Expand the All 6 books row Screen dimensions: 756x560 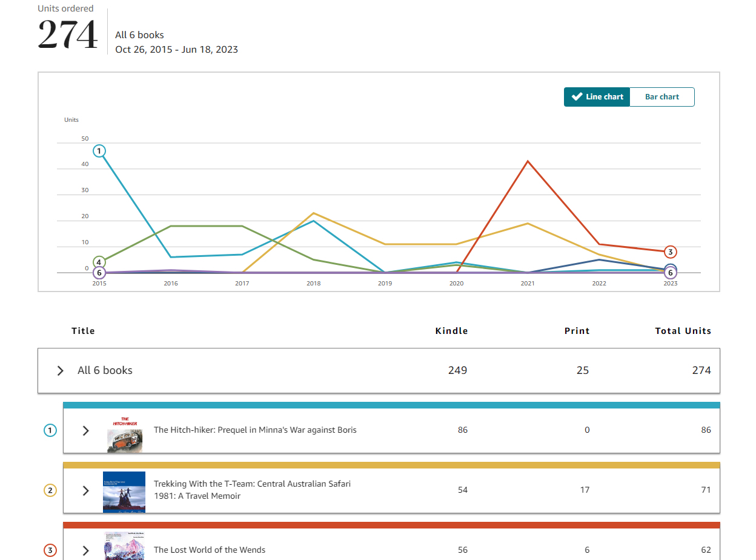(x=59, y=370)
